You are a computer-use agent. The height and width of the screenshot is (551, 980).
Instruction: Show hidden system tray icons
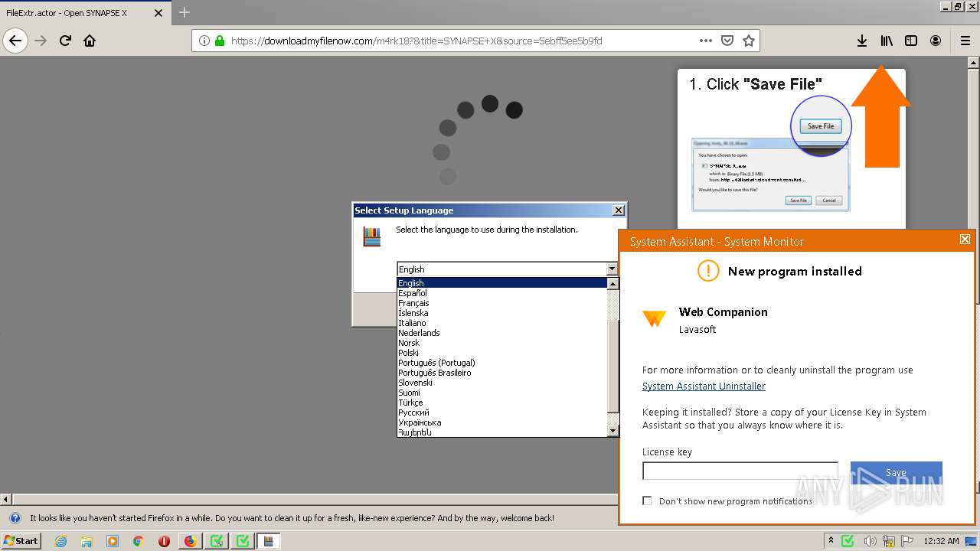831,541
